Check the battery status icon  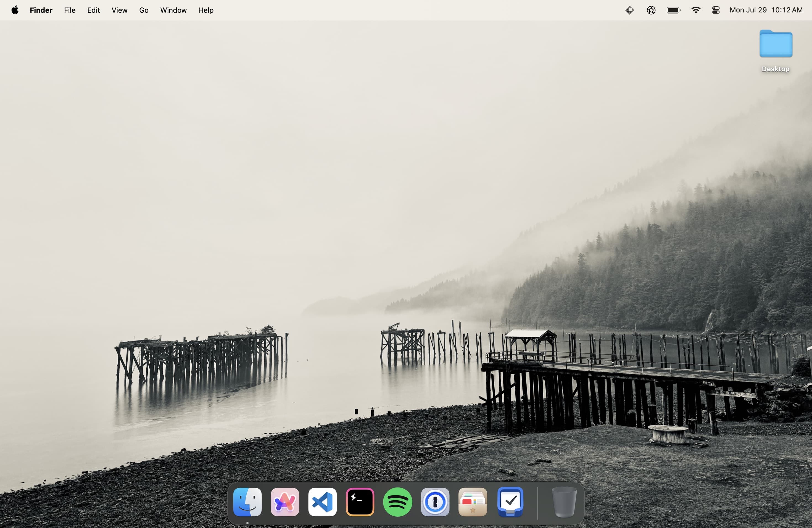click(x=673, y=10)
